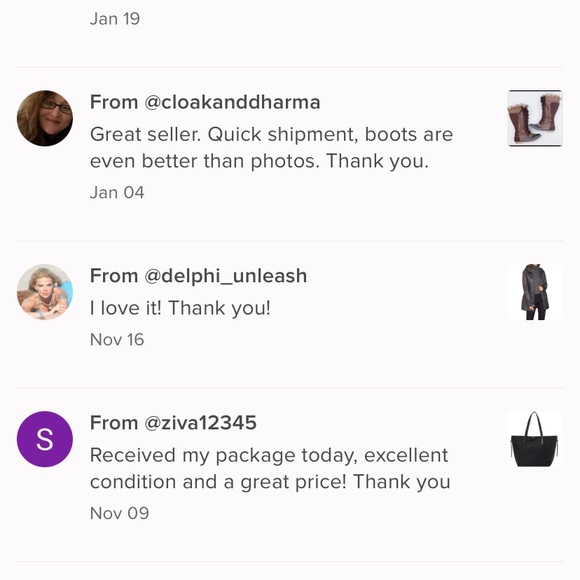Viewport: 580px width, 580px height.
Task: Tap 'condition and a great price!' line
Action: pyautogui.click(x=218, y=482)
